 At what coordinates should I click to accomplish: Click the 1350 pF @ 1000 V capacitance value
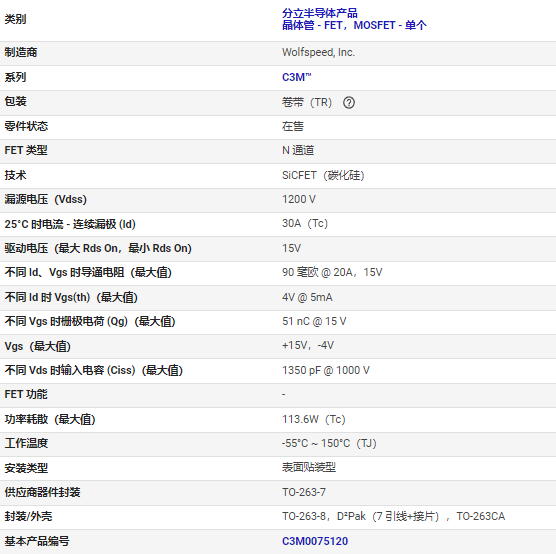326,370
